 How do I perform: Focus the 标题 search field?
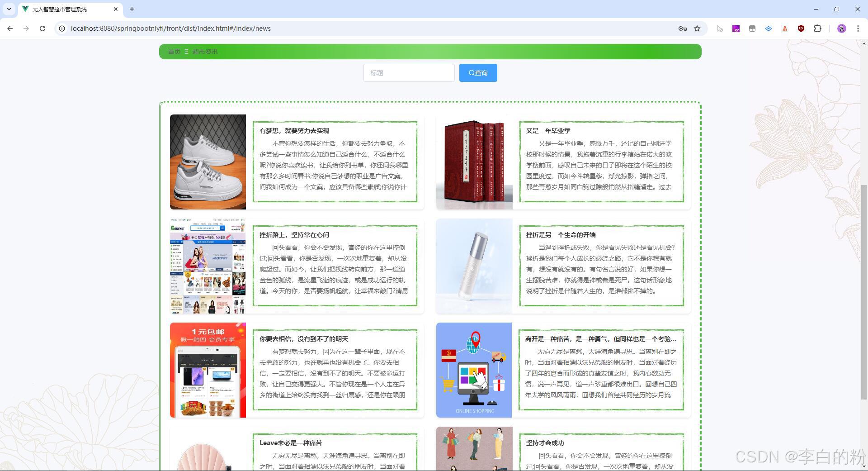tap(409, 73)
